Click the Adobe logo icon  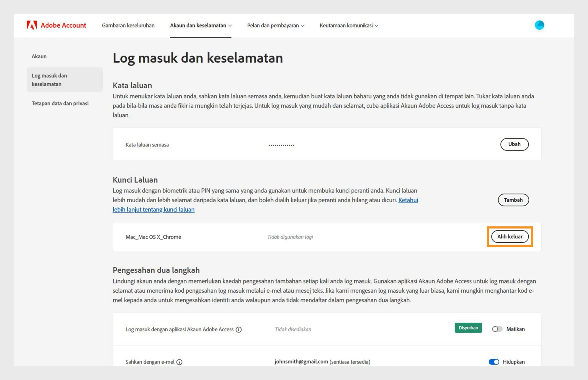[x=32, y=25]
